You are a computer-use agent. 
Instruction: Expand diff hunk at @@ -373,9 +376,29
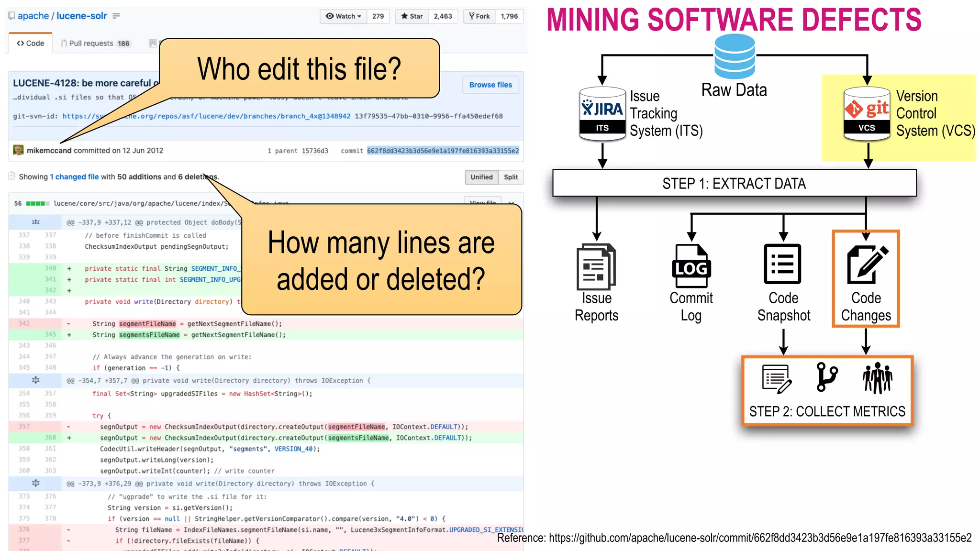coord(35,483)
